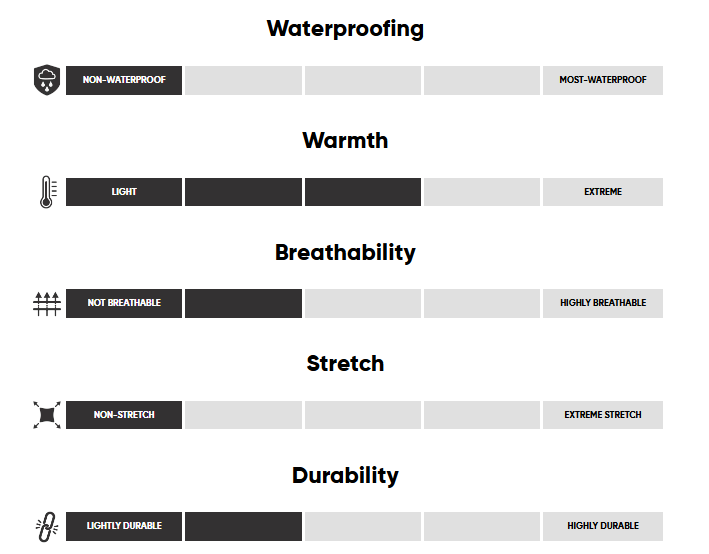The image size is (709, 554).
Task: Click the breathability airflow arrows icon
Action: click(x=46, y=303)
